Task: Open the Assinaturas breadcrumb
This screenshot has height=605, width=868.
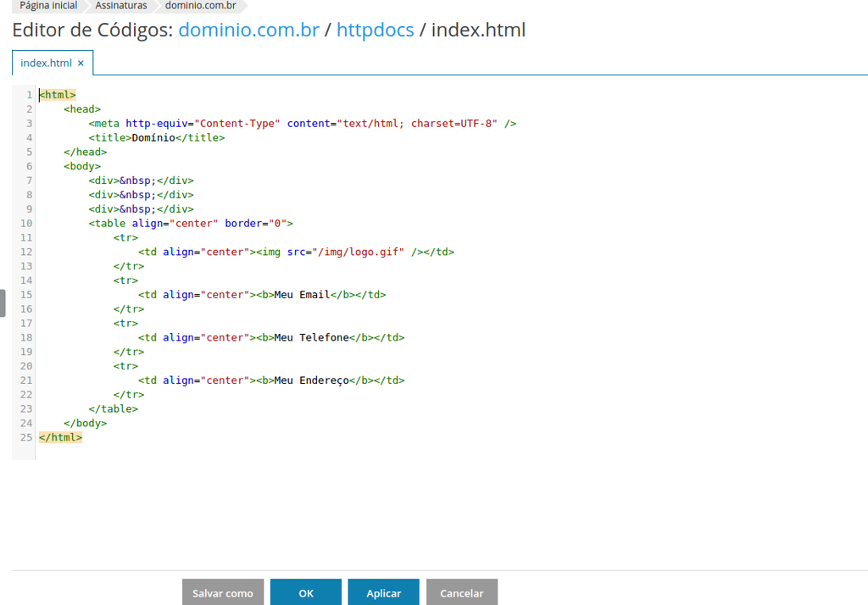Action: pos(120,6)
